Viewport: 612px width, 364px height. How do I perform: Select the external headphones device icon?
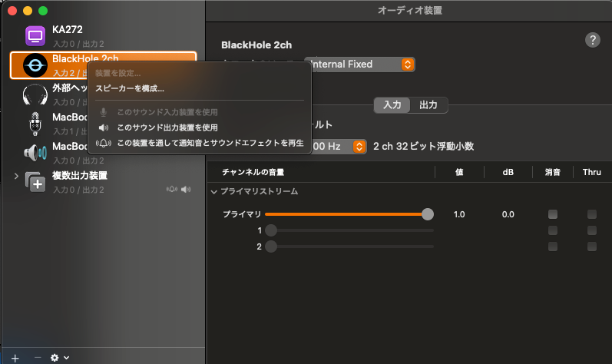(35, 94)
